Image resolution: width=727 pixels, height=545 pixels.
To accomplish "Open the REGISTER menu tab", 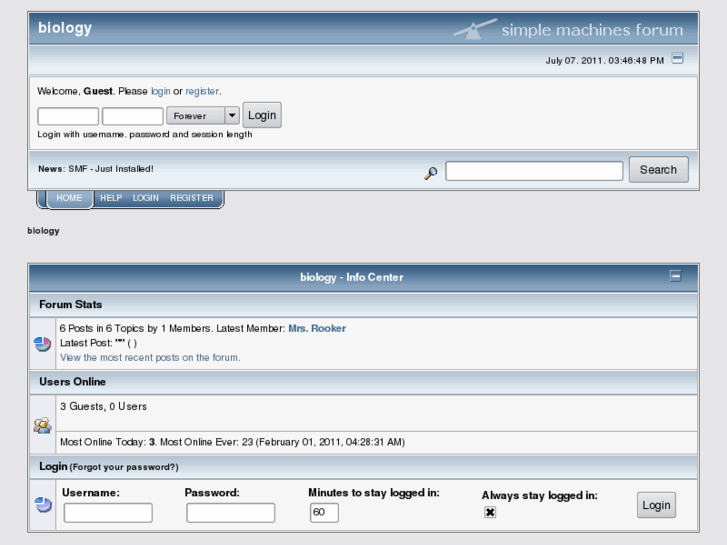I will coord(191,198).
